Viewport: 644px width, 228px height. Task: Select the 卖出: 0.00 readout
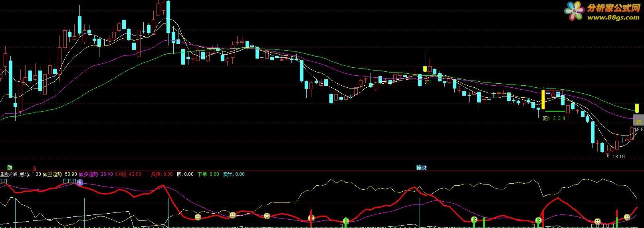(x=234, y=174)
